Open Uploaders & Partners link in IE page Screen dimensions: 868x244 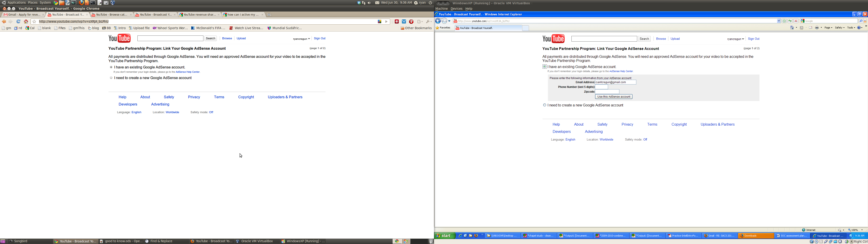coord(717,124)
